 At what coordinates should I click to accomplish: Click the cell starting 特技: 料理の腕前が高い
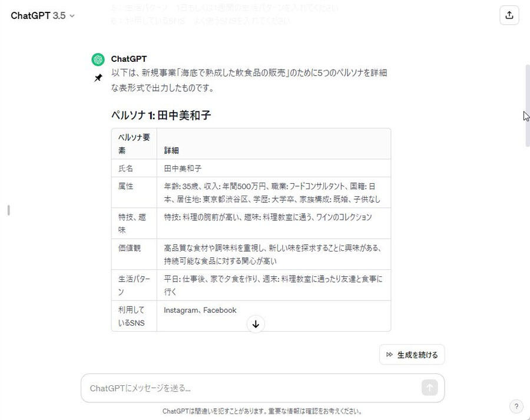[273, 223]
